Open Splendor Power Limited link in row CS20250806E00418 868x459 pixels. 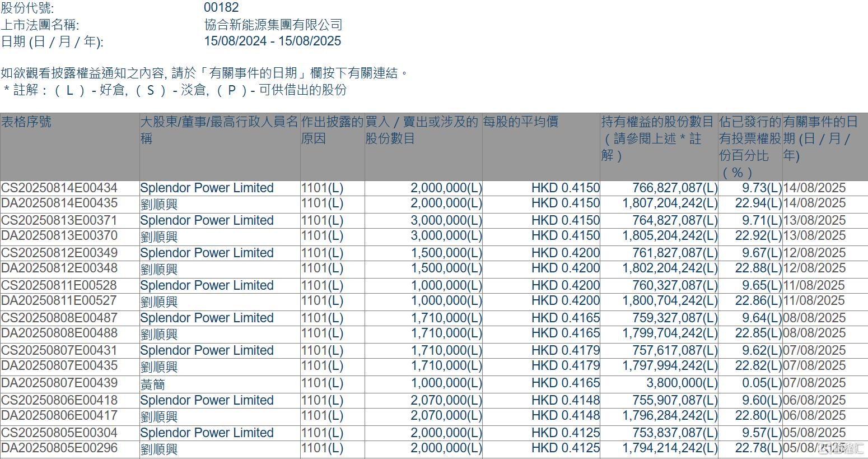207,400
